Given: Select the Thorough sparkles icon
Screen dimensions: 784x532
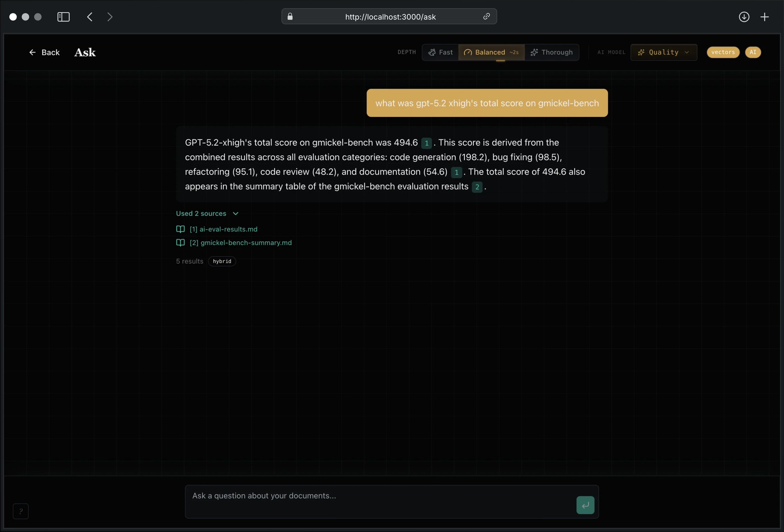Looking at the screenshot, I should click(535, 52).
